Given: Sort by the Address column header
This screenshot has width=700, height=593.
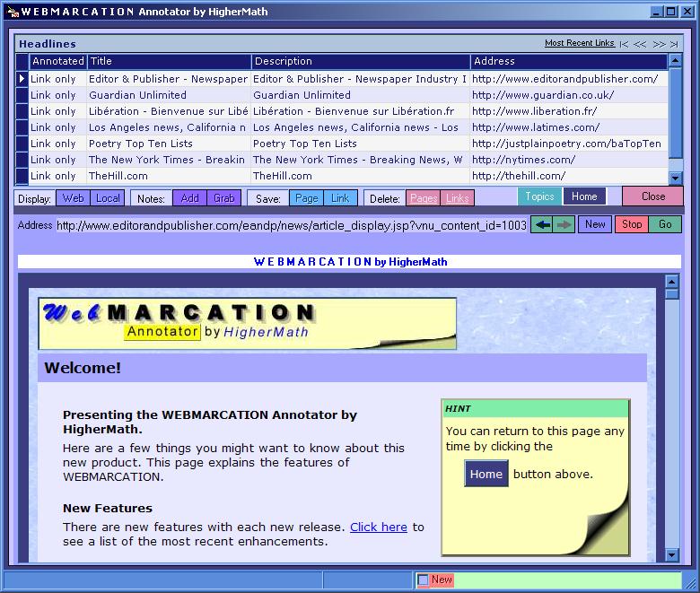Looking at the screenshot, I should click(x=569, y=61).
